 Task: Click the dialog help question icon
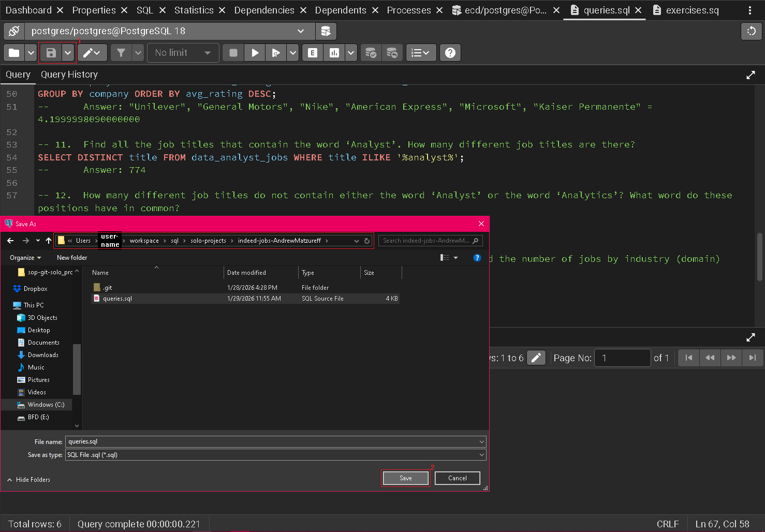[x=477, y=258]
